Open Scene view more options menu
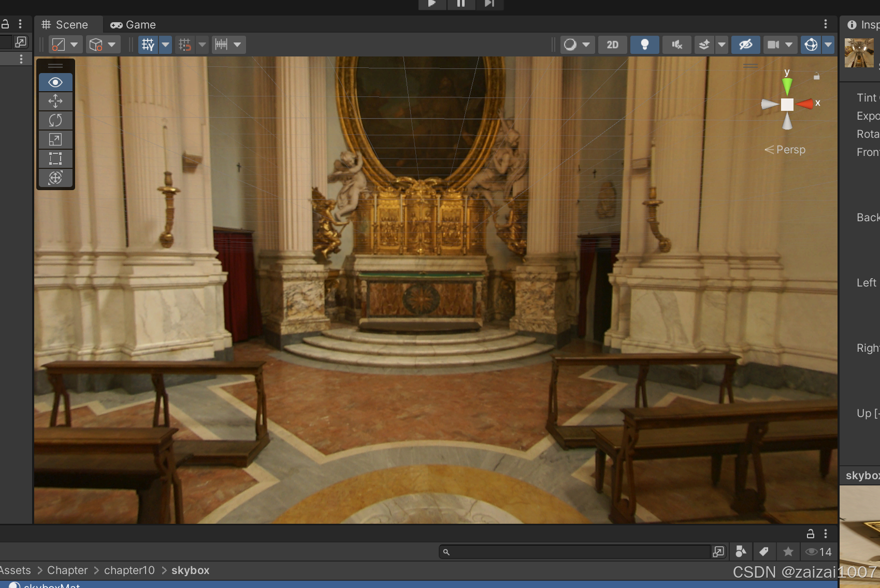The height and width of the screenshot is (588, 880). point(826,24)
